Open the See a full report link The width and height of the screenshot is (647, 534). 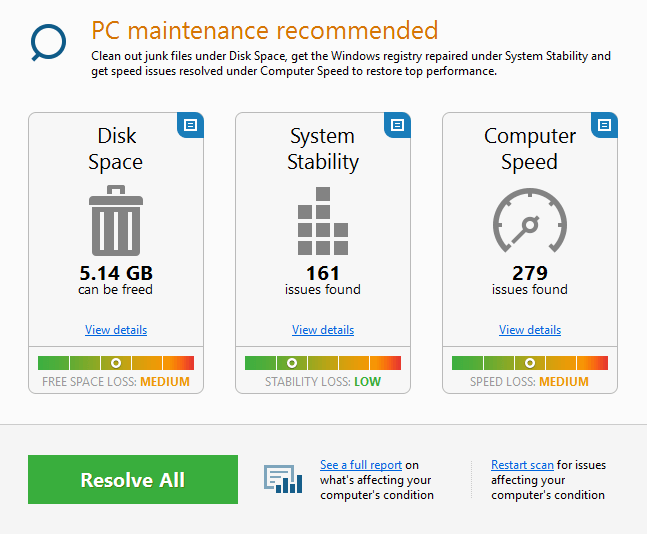point(361,465)
